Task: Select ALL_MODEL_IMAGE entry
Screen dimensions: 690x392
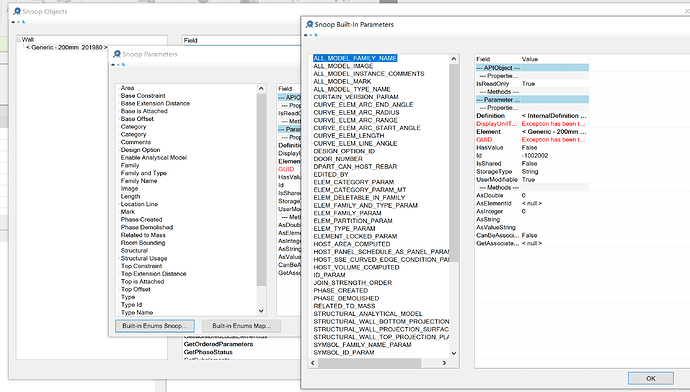Action: coord(343,66)
